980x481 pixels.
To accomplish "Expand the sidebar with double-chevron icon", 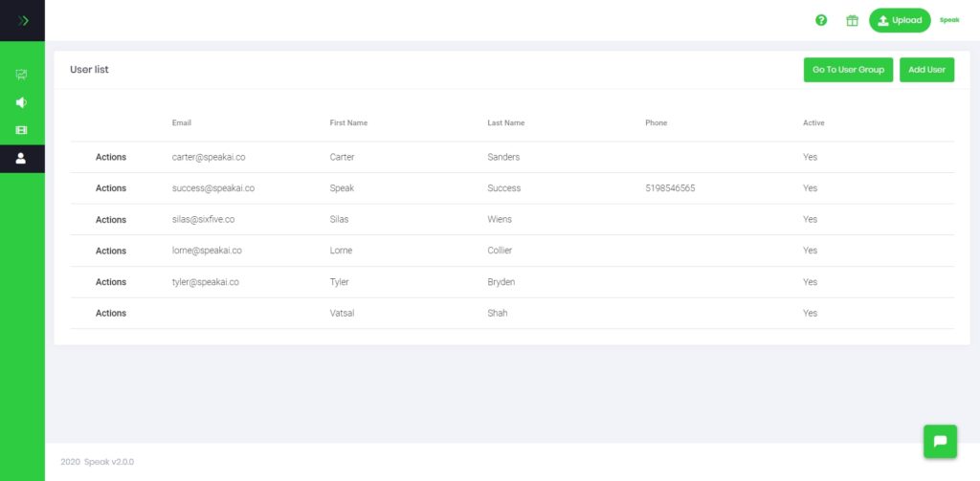I will tap(23, 21).
